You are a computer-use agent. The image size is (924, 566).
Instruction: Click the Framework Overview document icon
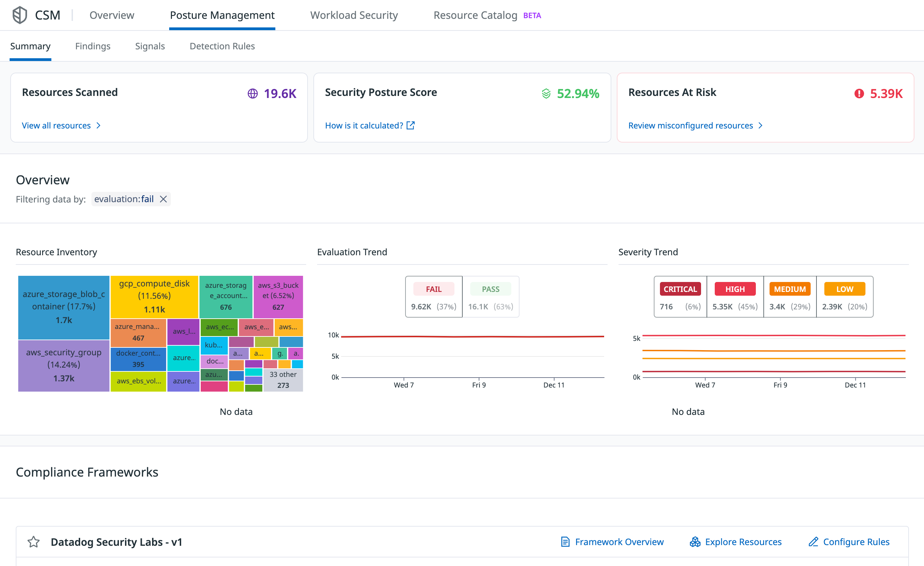click(x=565, y=542)
